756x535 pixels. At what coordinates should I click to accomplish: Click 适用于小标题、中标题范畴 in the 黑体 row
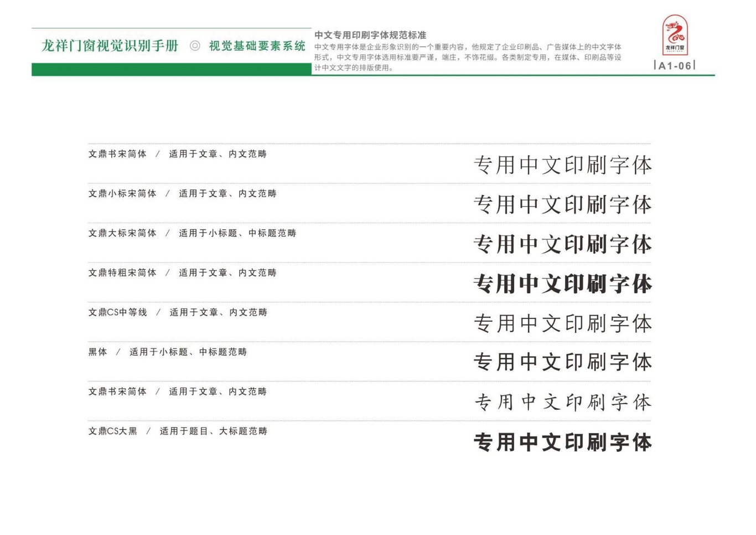(188, 352)
